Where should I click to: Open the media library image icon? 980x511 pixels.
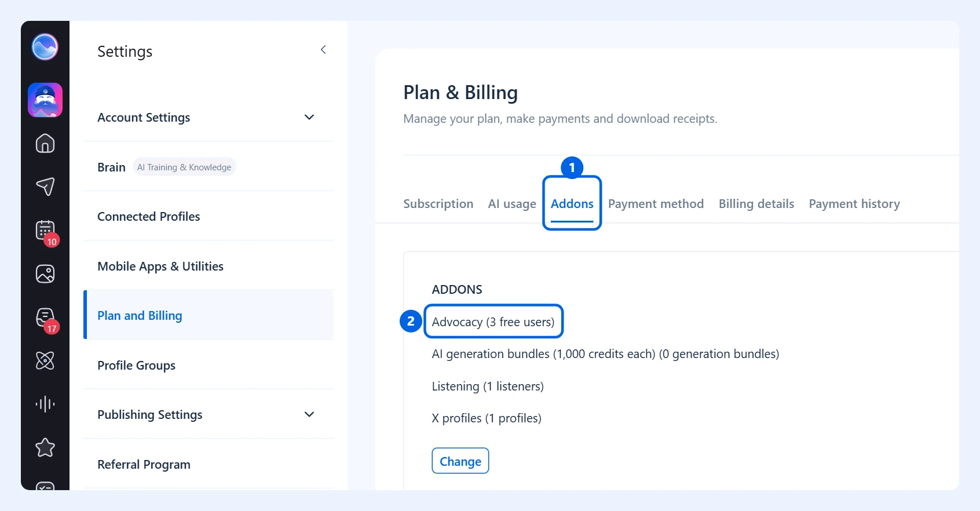45,273
